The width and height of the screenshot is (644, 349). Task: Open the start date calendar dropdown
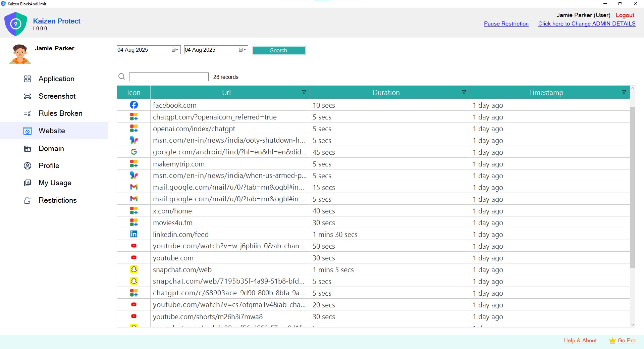pyautogui.click(x=175, y=50)
